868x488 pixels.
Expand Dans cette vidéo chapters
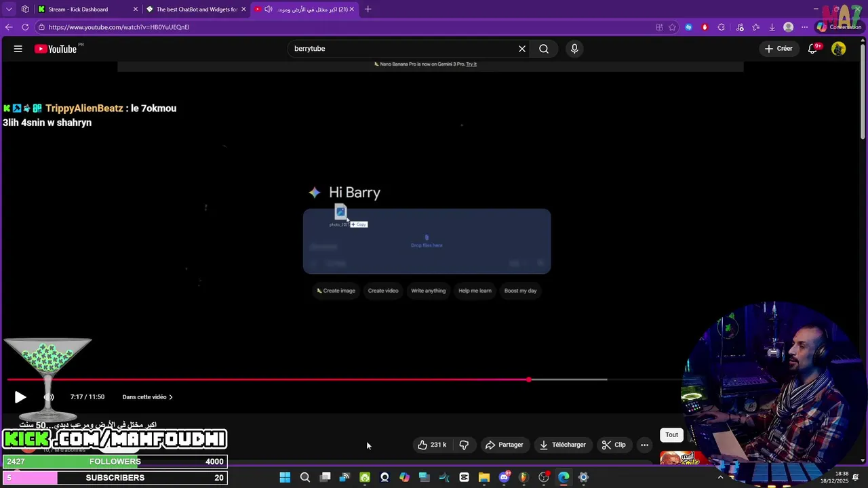147,397
